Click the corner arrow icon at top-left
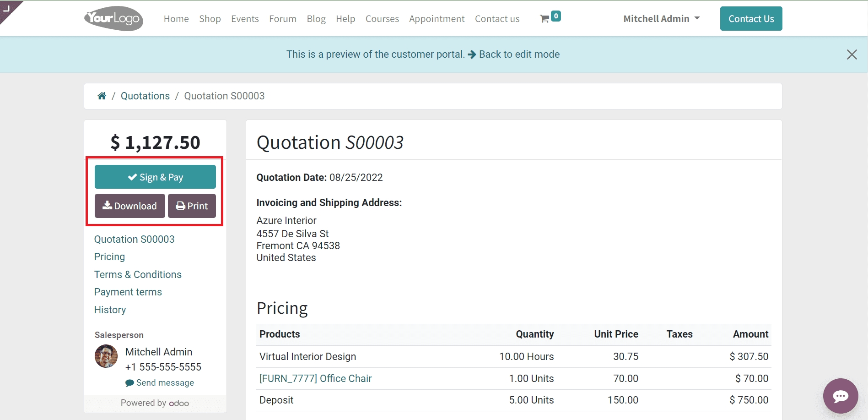This screenshot has width=868, height=420. pos(7,8)
